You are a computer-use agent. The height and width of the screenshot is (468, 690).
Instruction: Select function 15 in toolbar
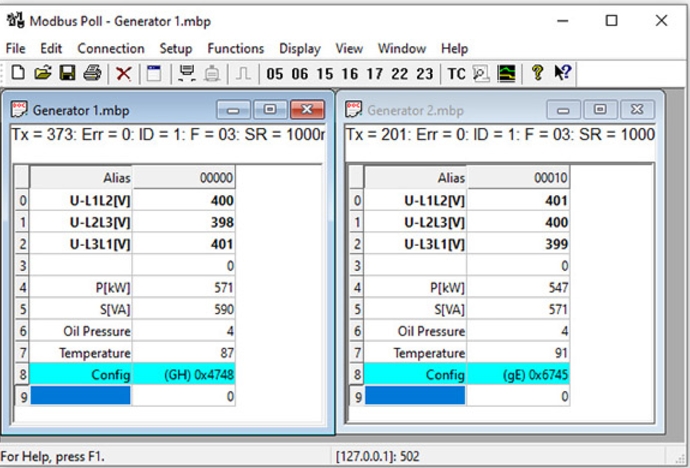coord(325,74)
